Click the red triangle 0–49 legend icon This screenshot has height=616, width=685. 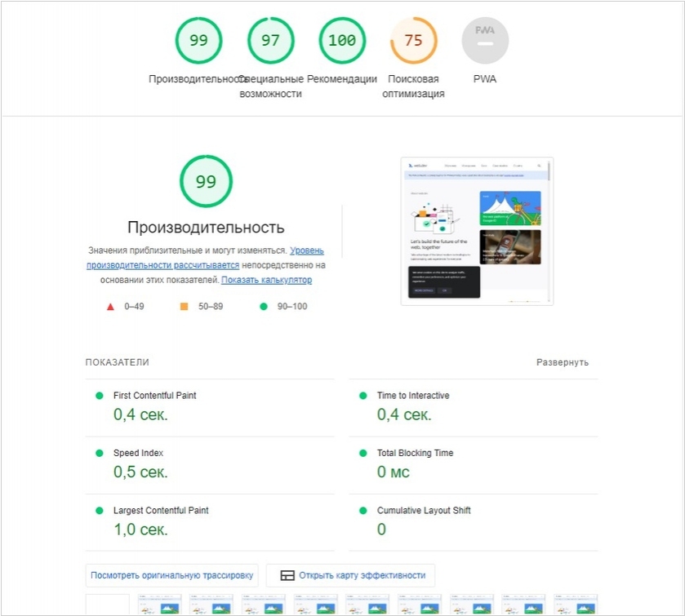point(110,307)
